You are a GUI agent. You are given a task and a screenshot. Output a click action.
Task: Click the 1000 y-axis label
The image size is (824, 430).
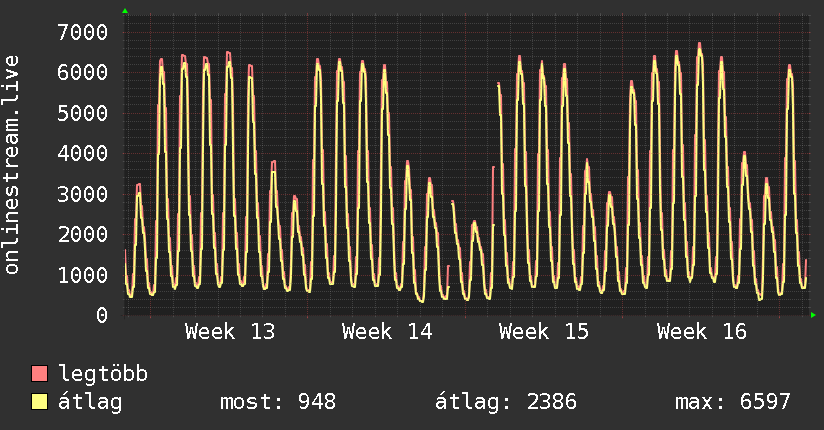[83, 275]
